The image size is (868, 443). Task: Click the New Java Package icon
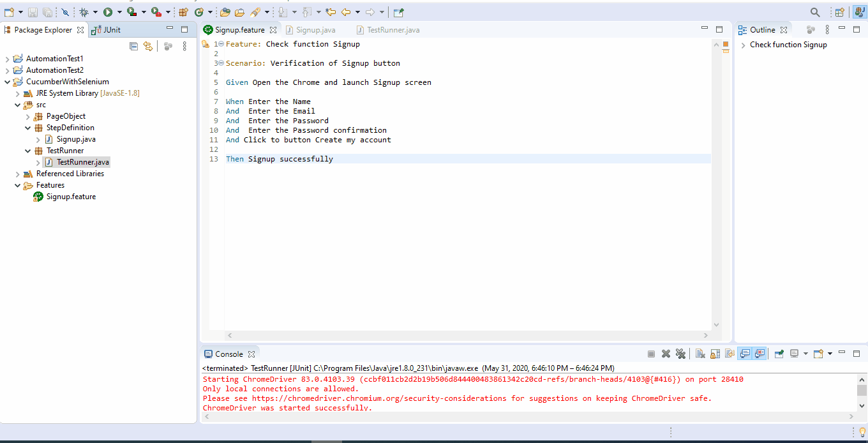[x=183, y=12]
